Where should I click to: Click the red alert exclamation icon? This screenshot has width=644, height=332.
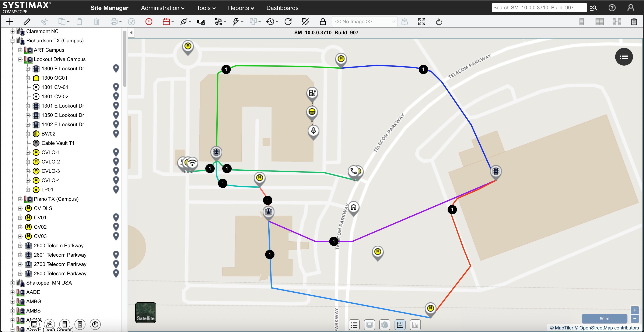click(x=149, y=22)
